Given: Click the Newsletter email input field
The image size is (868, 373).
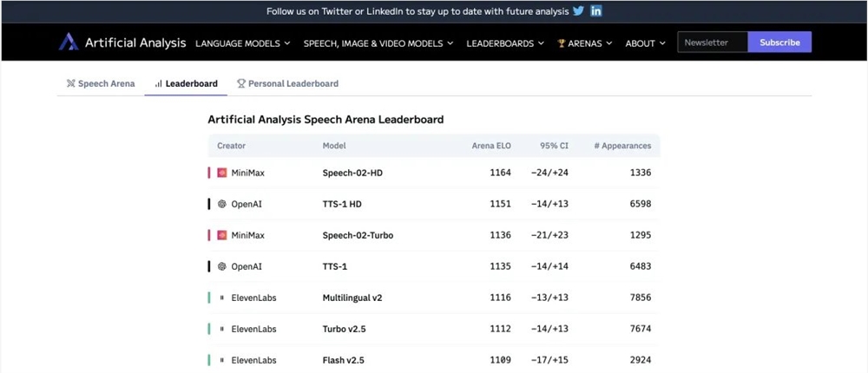Looking at the screenshot, I should (x=712, y=43).
